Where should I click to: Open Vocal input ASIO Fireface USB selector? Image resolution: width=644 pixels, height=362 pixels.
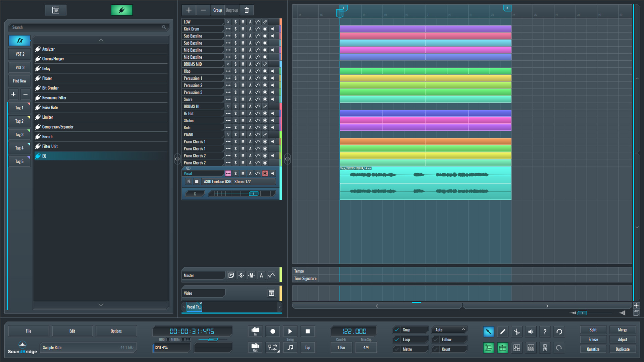[x=239, y=181]
